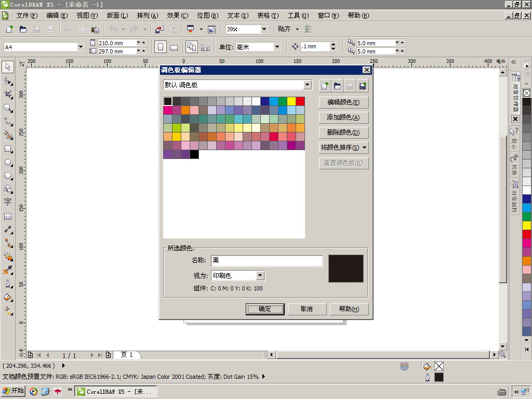Open the Effects menu
This screenshot has width=532, height=399.
click(178, 16)
